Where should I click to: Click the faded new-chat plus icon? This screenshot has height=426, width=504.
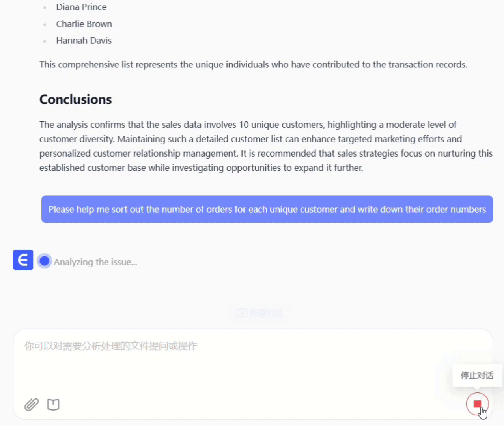[x=241, y=314]
